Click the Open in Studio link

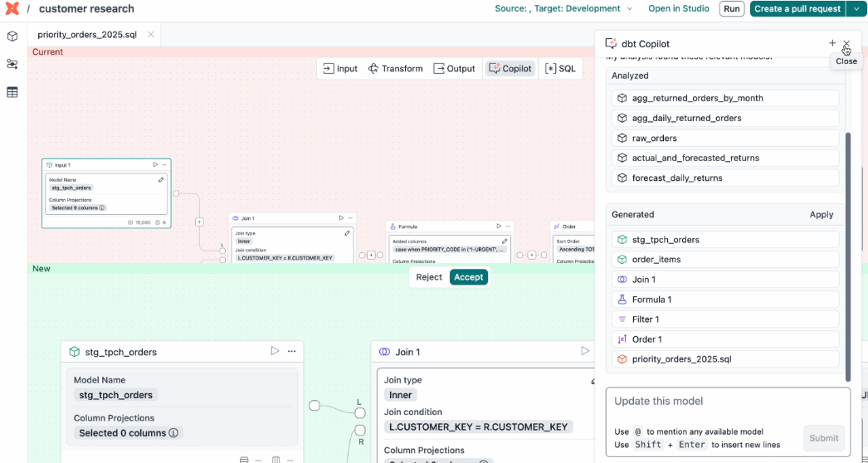(679, 9)
